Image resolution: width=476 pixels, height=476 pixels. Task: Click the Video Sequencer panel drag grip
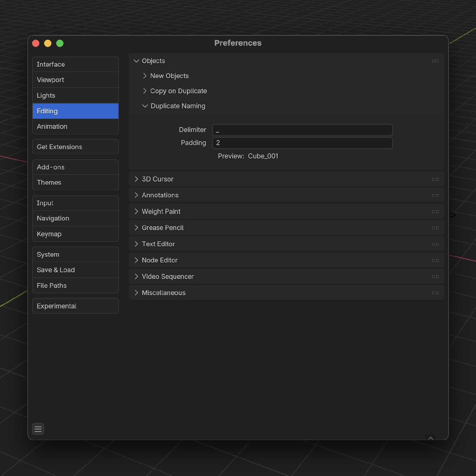pyautogui.click(x=435, y=277)
